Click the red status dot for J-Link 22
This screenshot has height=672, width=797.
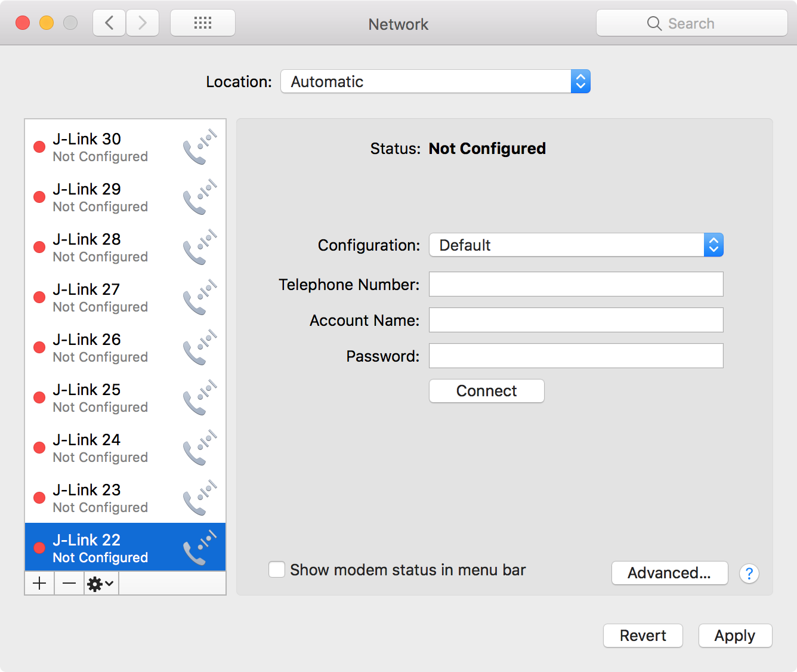(x=39, y=548)
